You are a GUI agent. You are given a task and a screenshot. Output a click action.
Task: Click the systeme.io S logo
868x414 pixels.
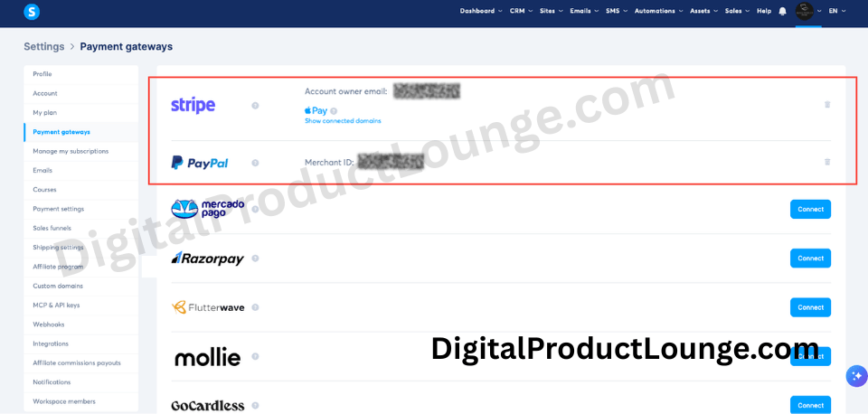coord(32,12)
